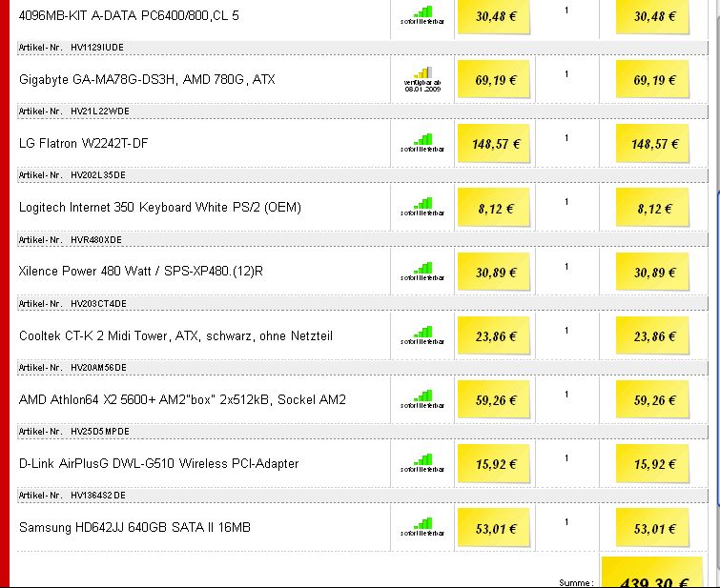
Task: Click article number HVR480XDE
Action: click(96, 239)
